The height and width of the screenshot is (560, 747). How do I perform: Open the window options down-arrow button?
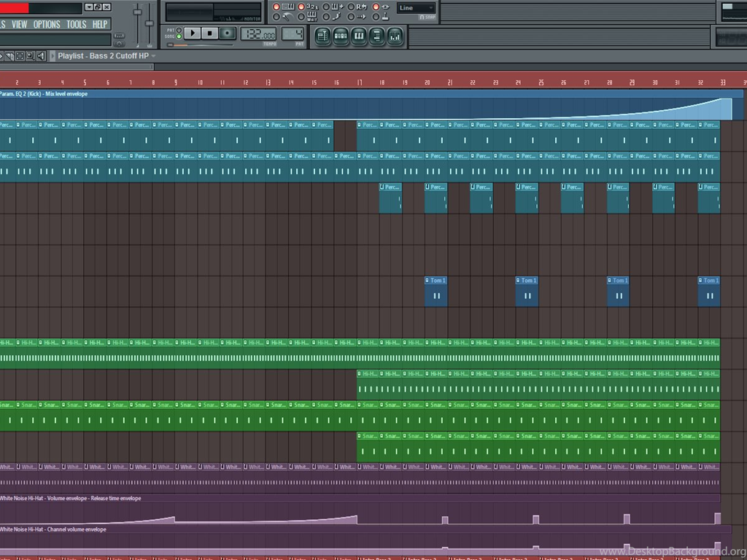tap(89, 7)
